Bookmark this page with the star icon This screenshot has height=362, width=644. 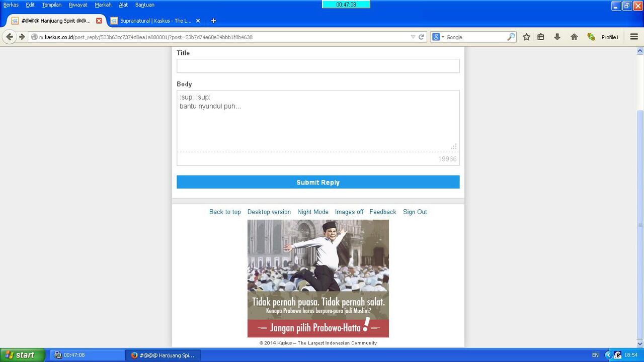[x=526, y=37]
